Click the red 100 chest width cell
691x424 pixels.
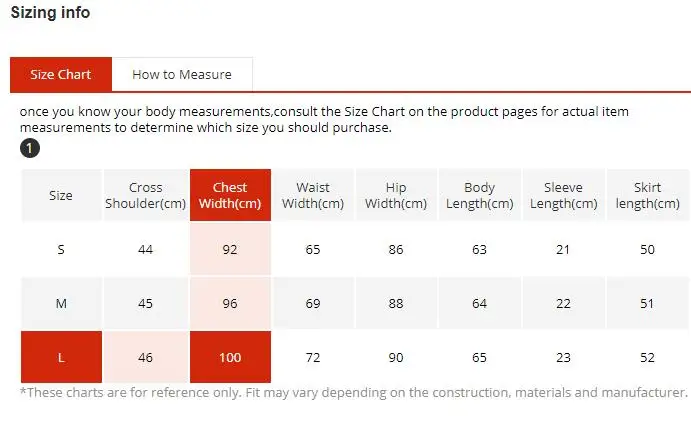[x=230, y=357]
